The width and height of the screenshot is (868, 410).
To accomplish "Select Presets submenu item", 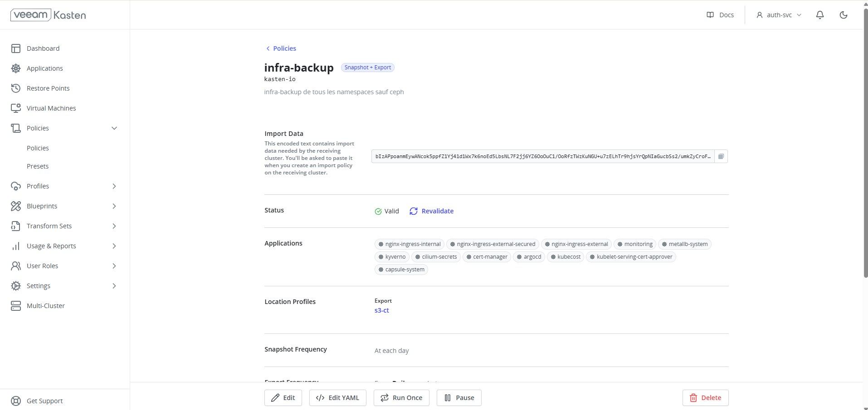I will [x=38, y=166].
